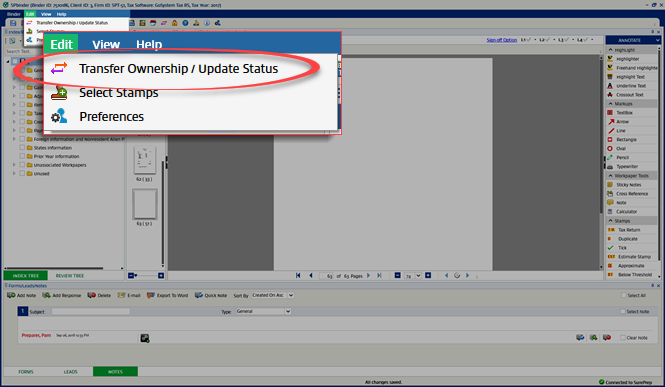Click Delete in notes toolbar
Screen dimensions: 665x387
click(99, 295)
